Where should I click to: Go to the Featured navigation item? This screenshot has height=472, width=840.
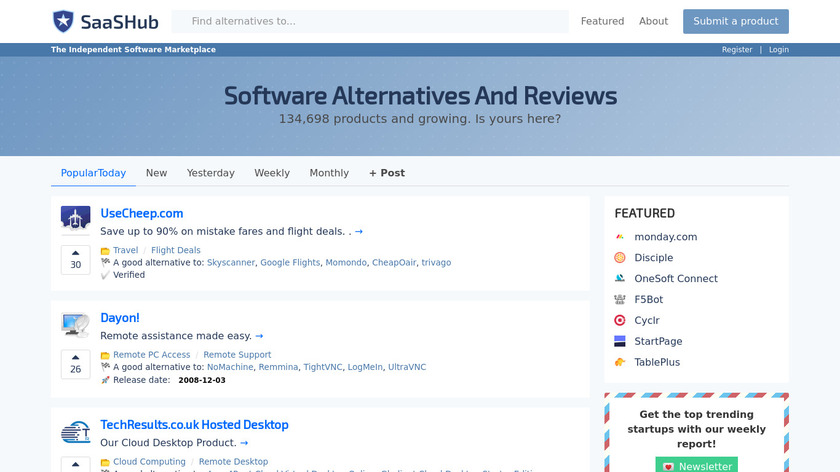coord(602,21)
